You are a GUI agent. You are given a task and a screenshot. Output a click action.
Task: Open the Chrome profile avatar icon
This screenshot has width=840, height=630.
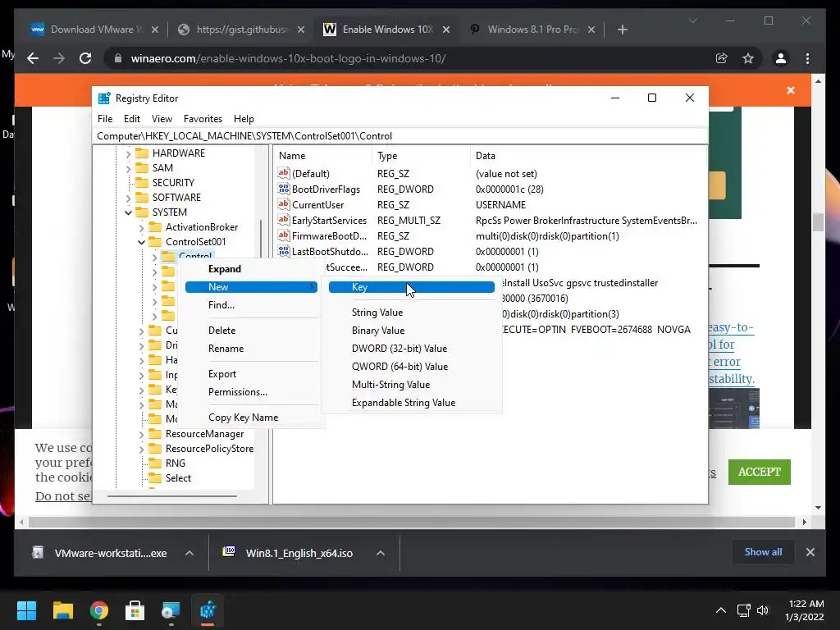click(781, 58)
